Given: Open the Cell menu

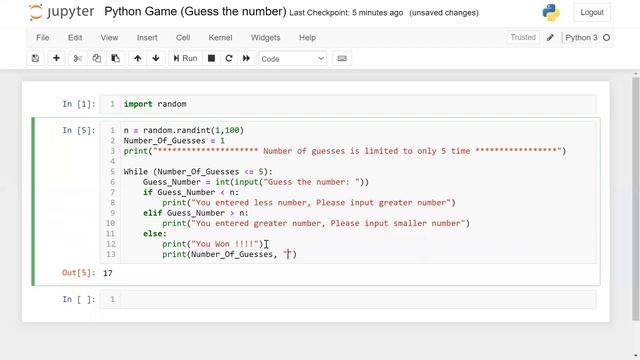Looking at the screenshot, I should [x=183, y=38].
